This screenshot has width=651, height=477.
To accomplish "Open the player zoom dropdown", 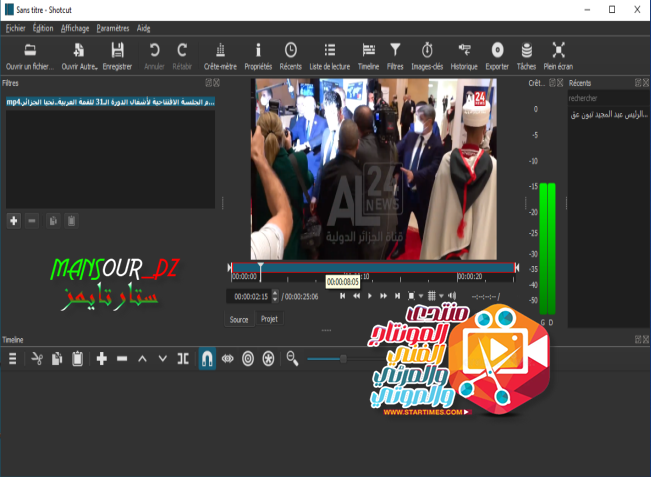I will [421, 296].
